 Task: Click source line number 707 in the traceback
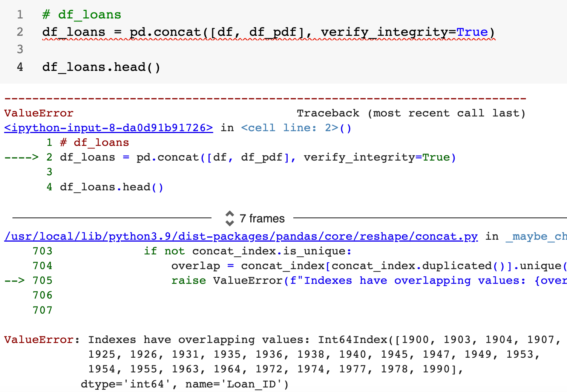[43, 310]
